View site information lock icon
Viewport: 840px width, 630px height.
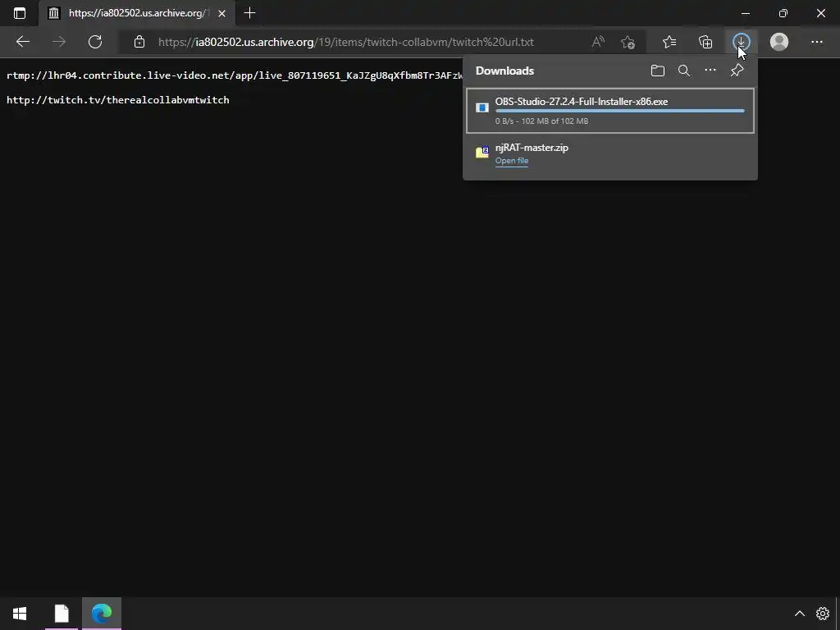pyautogui.click(x=139, y=42)
